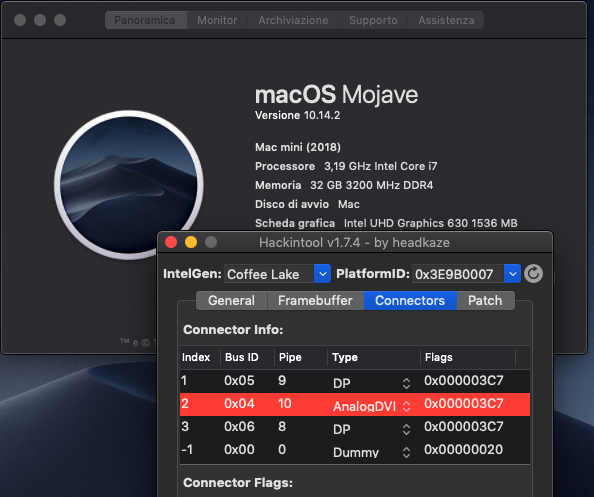The width and height of the screenshot is (594, 497).
Task: Click Pipe value 10
Action: 284,404
